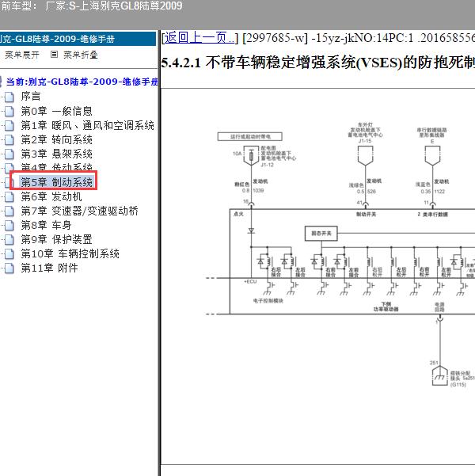The width and height of the screenshot is (475, 476).
Task: Select 第3章 悬架系统 in the tree
Action: (x=56, y=154)
